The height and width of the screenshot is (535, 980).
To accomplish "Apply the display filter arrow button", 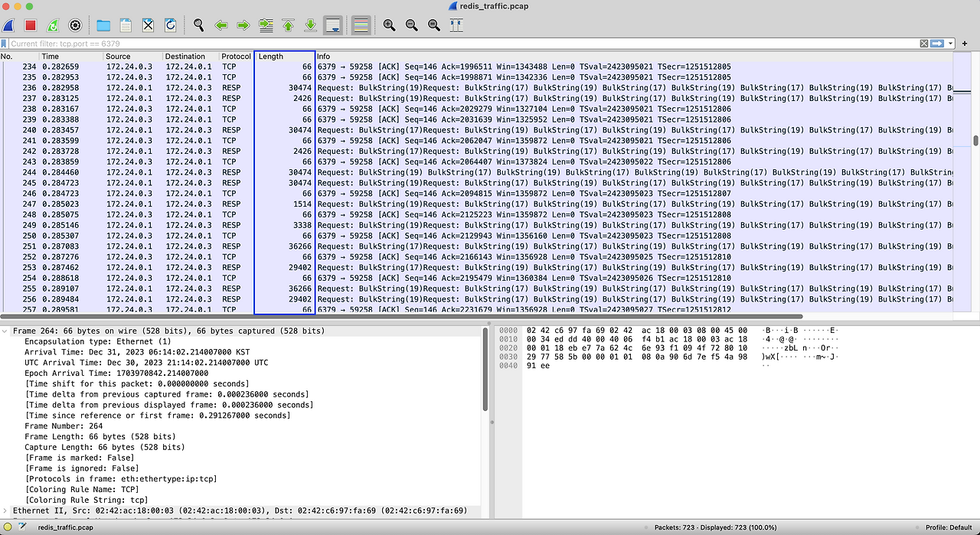I will [x=936, y=44].
